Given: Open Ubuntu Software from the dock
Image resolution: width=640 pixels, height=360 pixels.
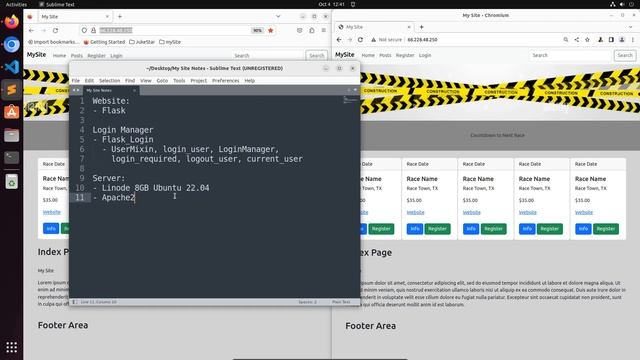Looking at the screenshot, I should point(11,112).
